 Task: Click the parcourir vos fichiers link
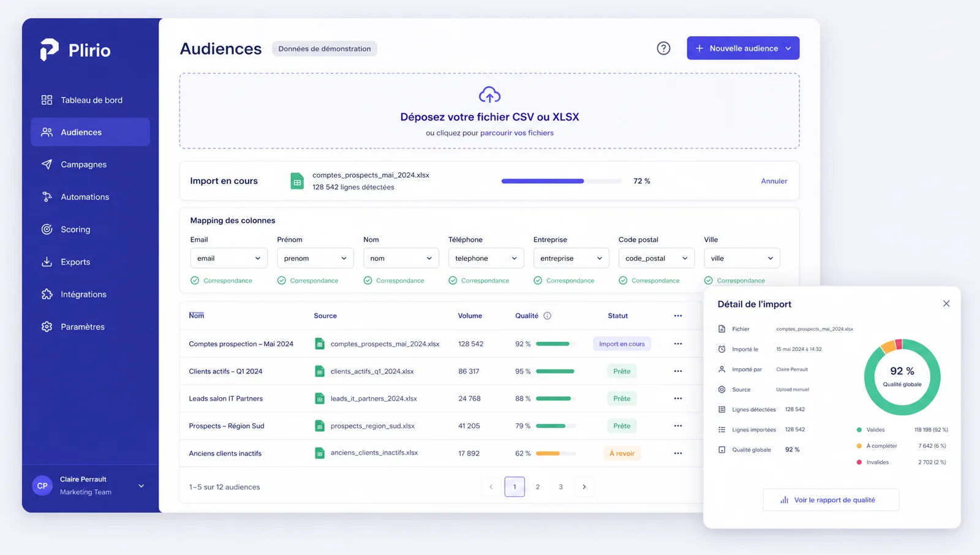tap(517, 133)
